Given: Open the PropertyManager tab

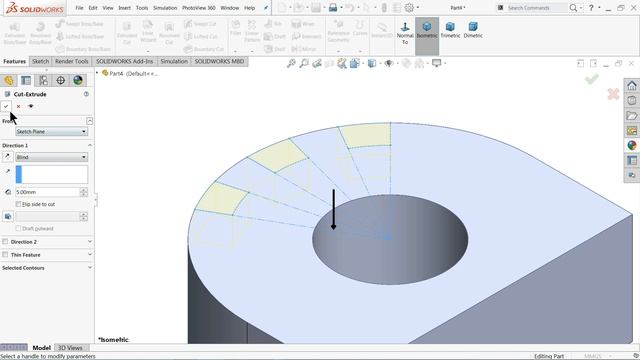Looking at the screenshot, I should click(x=26, y=80).
